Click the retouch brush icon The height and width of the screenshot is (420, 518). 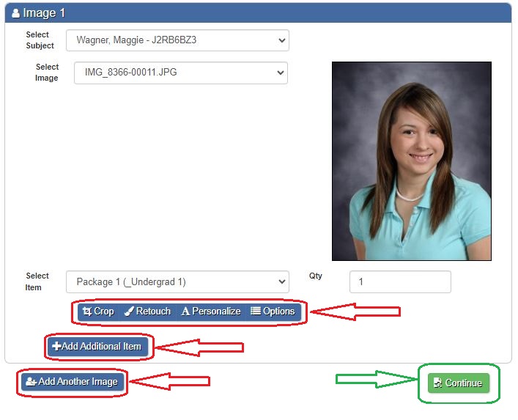coord(128,312)
